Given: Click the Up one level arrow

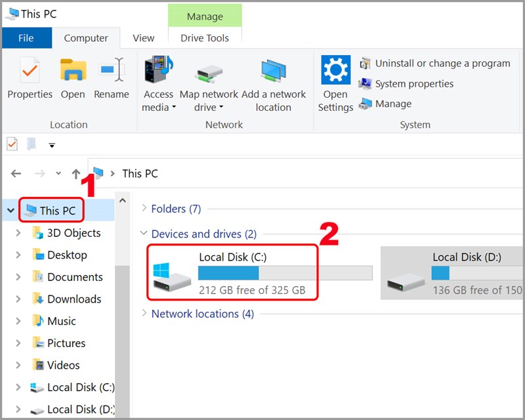Looking at the screenshot, I should pyautogui.click(x=76, y=173).
